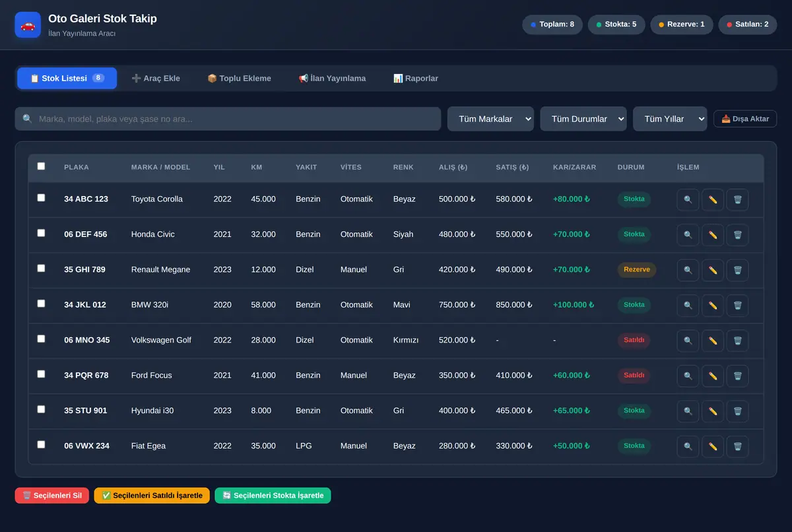Image resolution: width=792 pixels, height=532 pixels.
Task: Open the Tüm Yıllar year filter
Action: 670,119
